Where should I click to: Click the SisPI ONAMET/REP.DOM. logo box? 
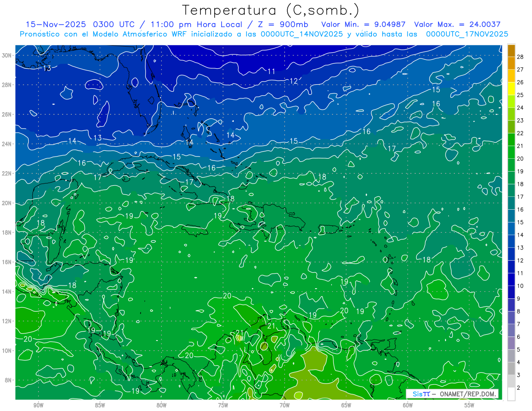(452, 394)
